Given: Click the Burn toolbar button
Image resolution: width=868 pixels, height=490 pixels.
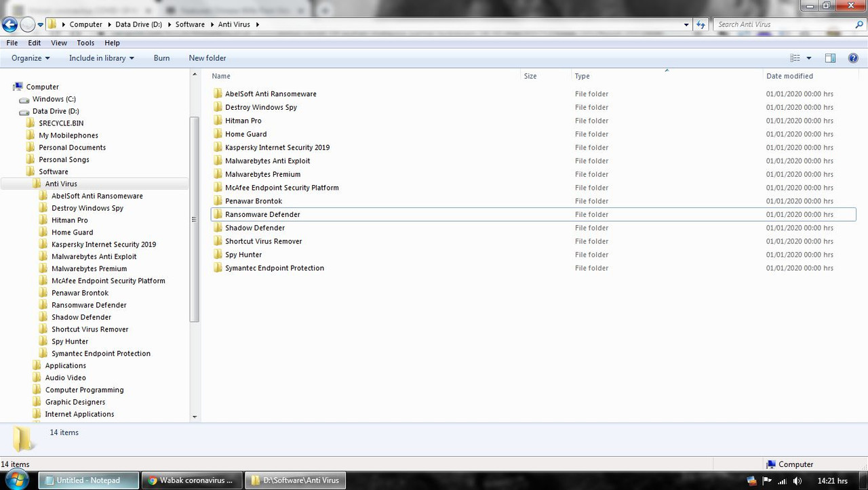Looking at the screenshot, I should pos(161,58).
